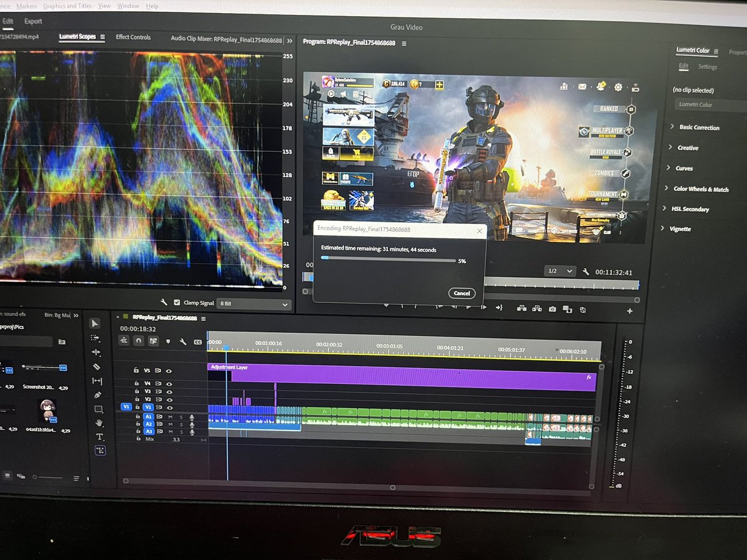Click the timeline timecode 00:00:18:32

point(138,329)
